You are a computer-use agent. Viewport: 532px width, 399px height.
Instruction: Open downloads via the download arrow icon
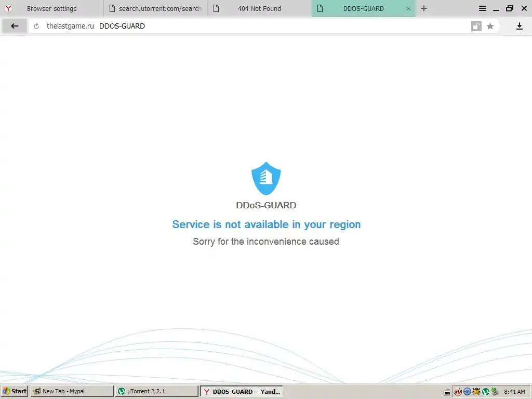coord(520,26)
